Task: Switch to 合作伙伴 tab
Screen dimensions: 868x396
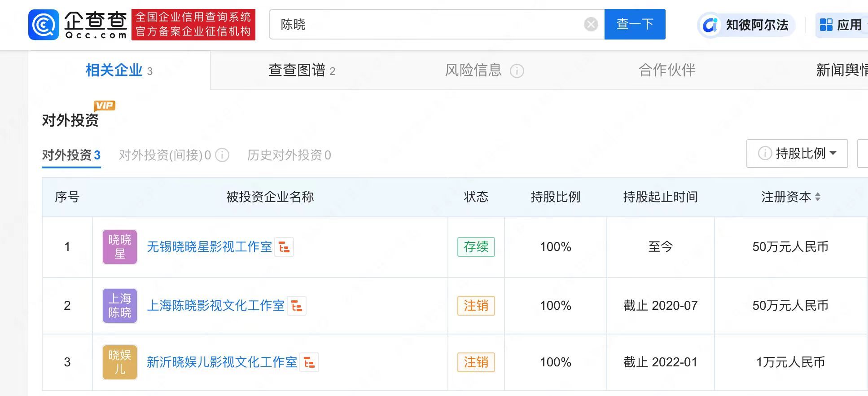Action: coord(667,70)
